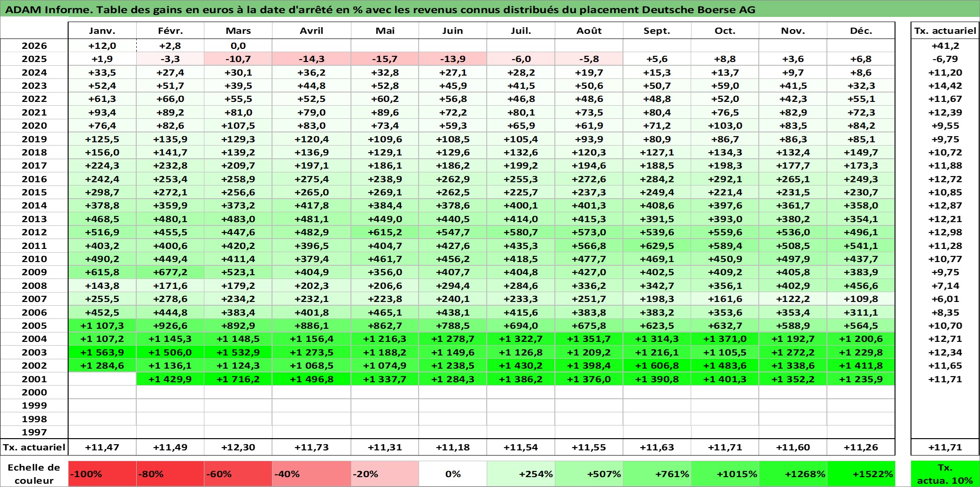Click the 2026 year row label
The image size is (980, 487).
34,46
